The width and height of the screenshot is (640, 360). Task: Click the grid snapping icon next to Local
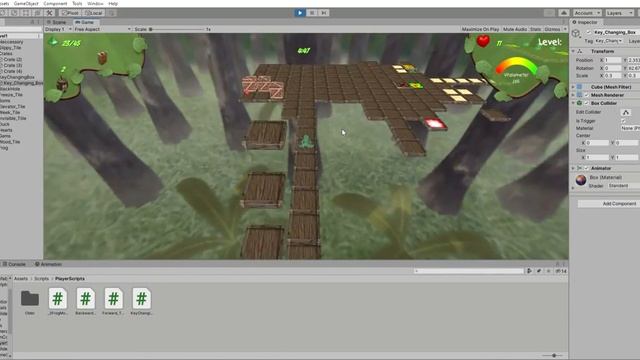coord(111,13)
